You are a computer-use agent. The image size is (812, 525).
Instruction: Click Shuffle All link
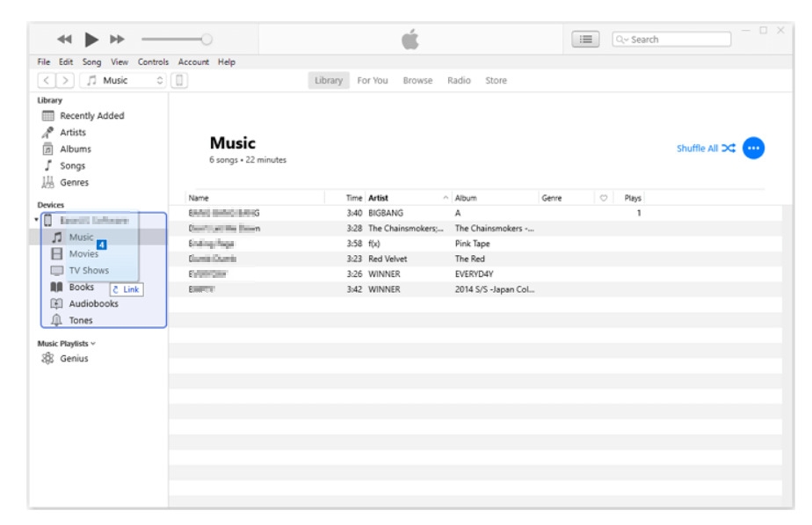(706, 149)
